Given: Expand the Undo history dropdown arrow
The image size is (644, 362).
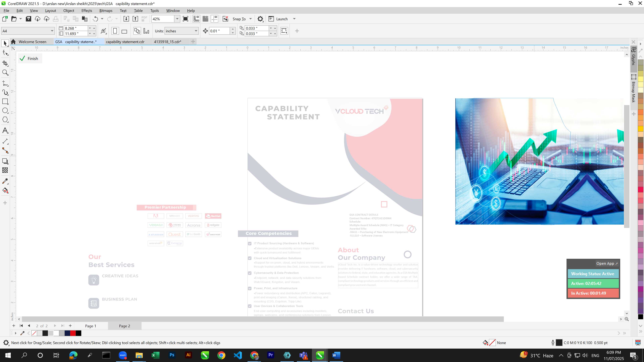Looking at the screenshot, I should click(102, 19).
